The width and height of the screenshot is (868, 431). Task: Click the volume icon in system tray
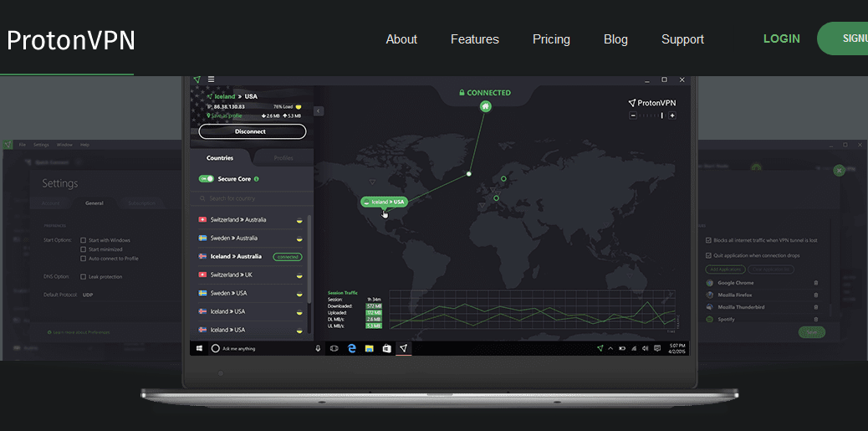coord(646,348)
